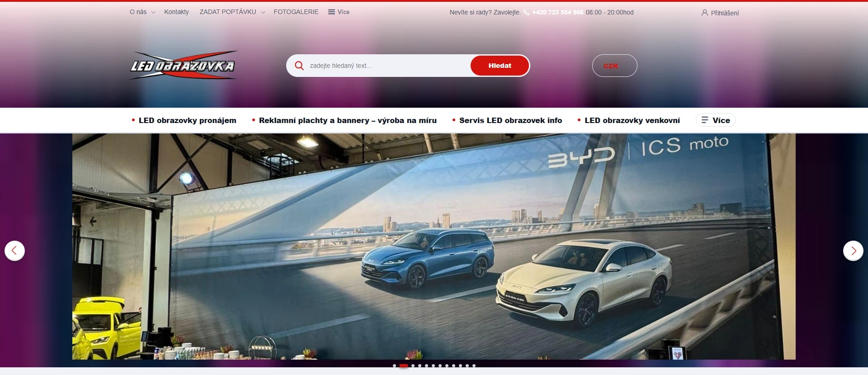Open the Více category menu button
The height and width of the screenshot is (375, 868).
pos(716,120)
